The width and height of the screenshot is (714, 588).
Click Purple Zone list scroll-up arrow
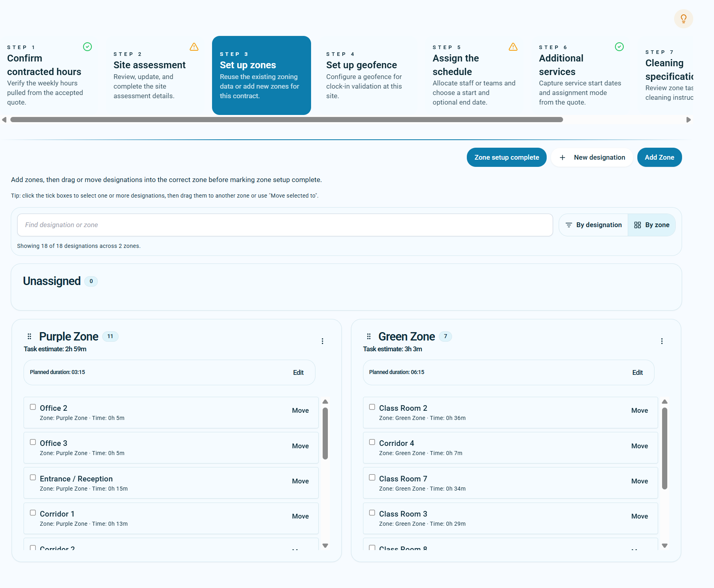(325, 402)
